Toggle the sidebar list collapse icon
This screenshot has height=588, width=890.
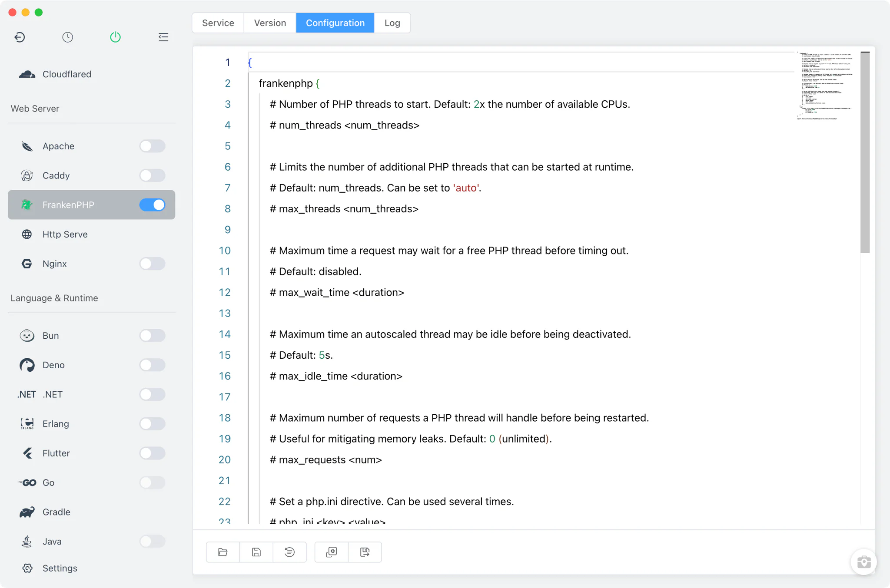(x=163, y=37)
